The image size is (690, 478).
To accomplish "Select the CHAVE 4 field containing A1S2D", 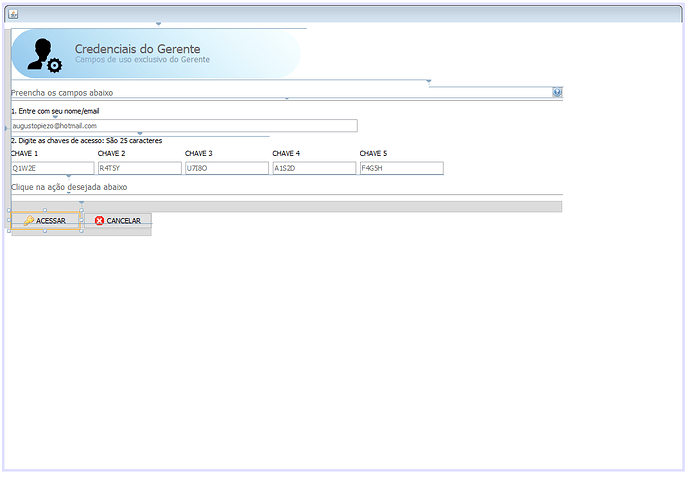I will coord(314,168).
